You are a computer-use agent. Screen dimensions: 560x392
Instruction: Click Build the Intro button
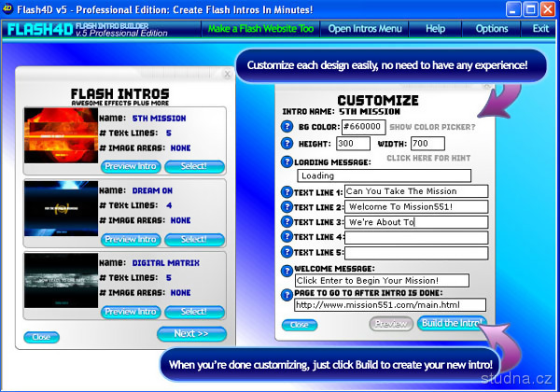coord(451,324)
